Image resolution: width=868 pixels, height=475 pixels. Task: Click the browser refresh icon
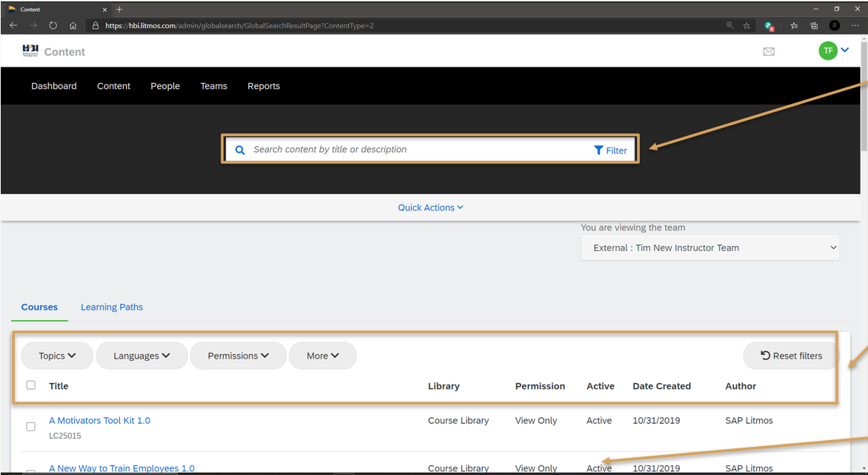[53, 25]
